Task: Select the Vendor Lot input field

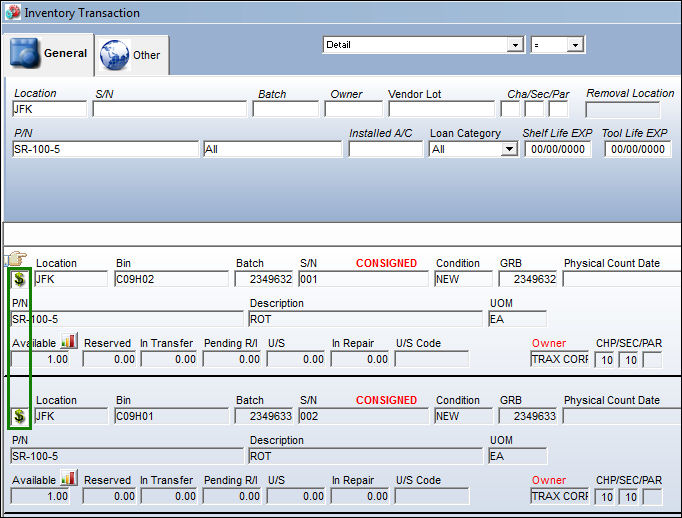Action: [x=441, y=109]
